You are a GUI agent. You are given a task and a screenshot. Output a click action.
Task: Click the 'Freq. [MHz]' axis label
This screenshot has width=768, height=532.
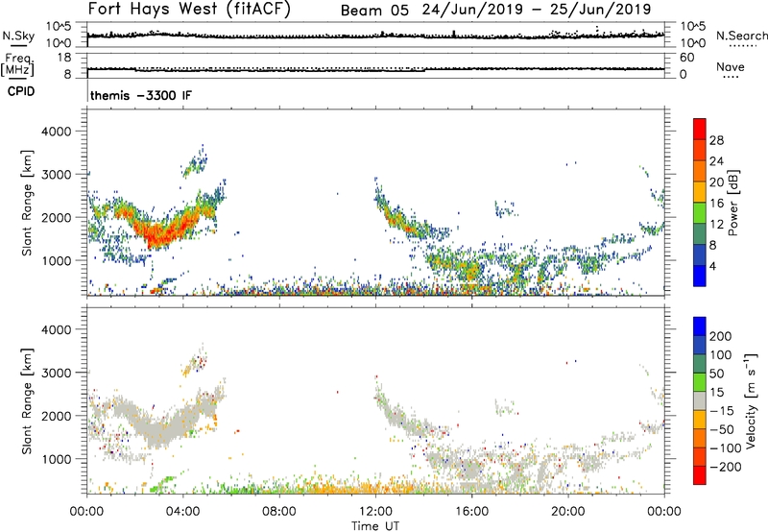coord(17,64)
